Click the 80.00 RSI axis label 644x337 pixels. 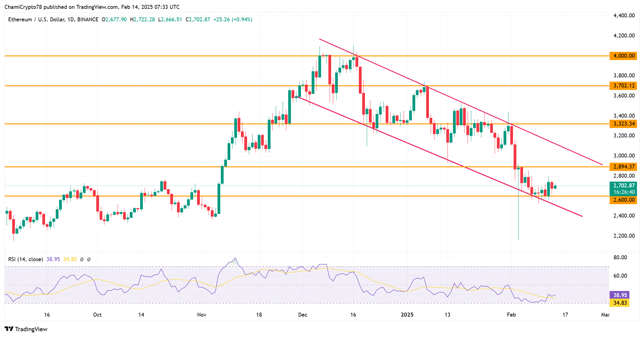pyautogui.click(x=620, y=257)
